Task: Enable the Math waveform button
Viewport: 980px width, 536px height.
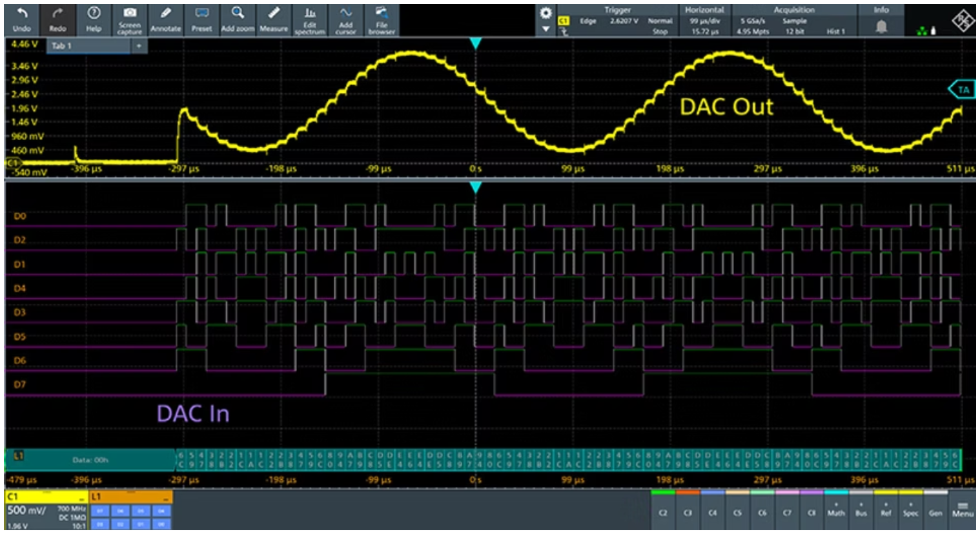Action: 836,509
